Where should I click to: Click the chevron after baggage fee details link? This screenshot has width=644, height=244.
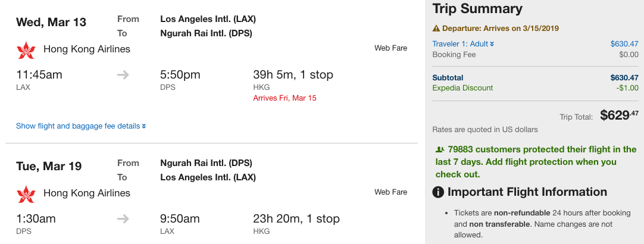[144, 126]
